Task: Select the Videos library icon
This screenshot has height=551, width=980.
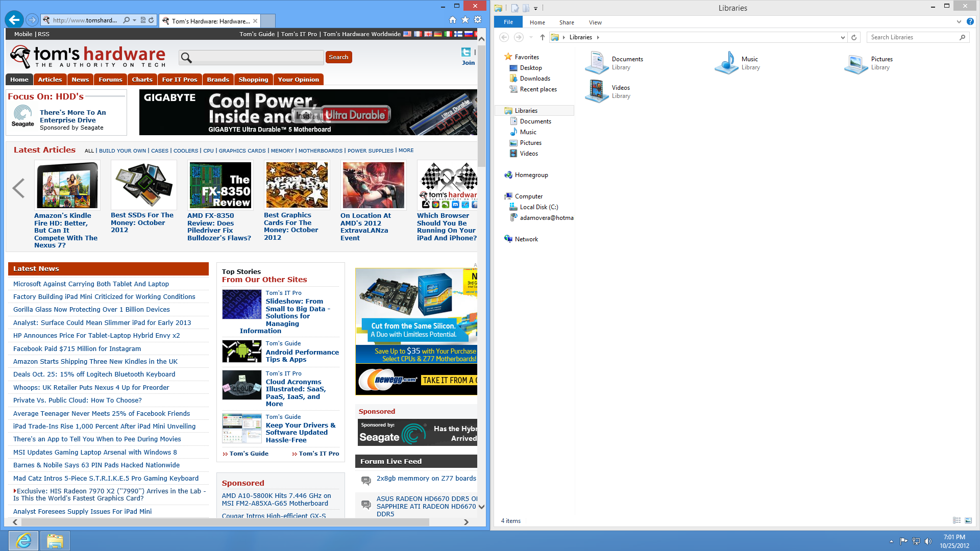Action: coord(597,91)
